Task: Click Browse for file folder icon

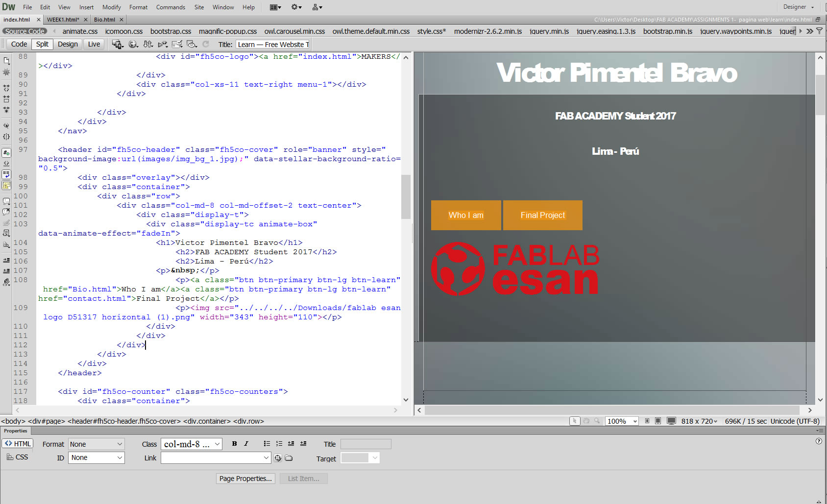Action: point(289,458)
